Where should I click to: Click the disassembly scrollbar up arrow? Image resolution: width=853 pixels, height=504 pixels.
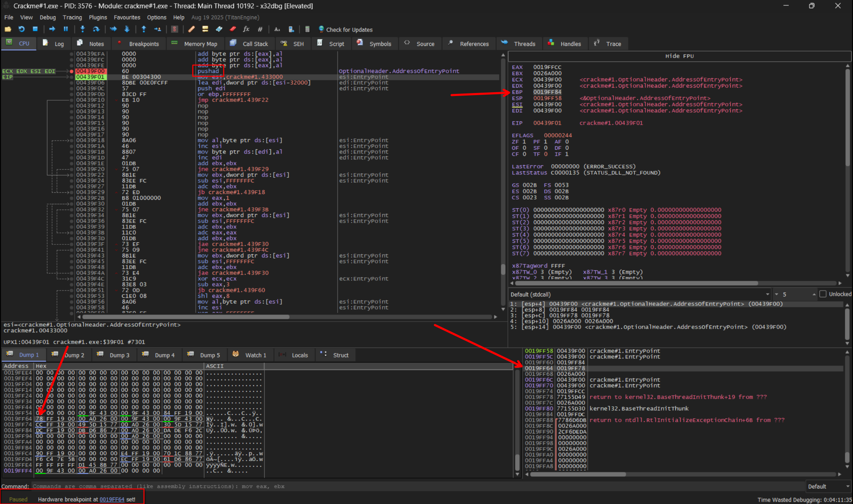503,55
